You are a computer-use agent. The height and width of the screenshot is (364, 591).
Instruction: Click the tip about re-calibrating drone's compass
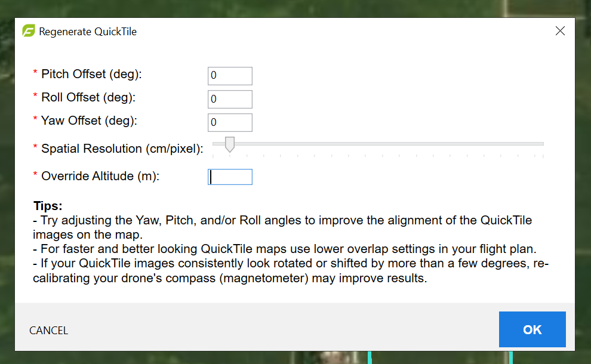291,270
